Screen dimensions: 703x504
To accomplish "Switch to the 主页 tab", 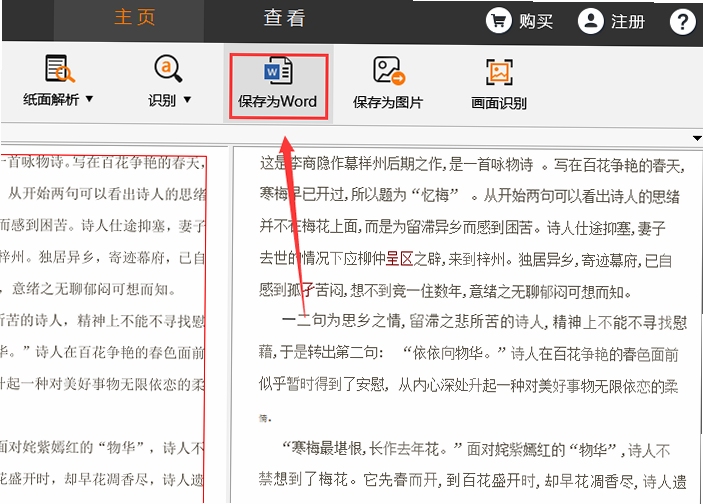I will point(135,18).
